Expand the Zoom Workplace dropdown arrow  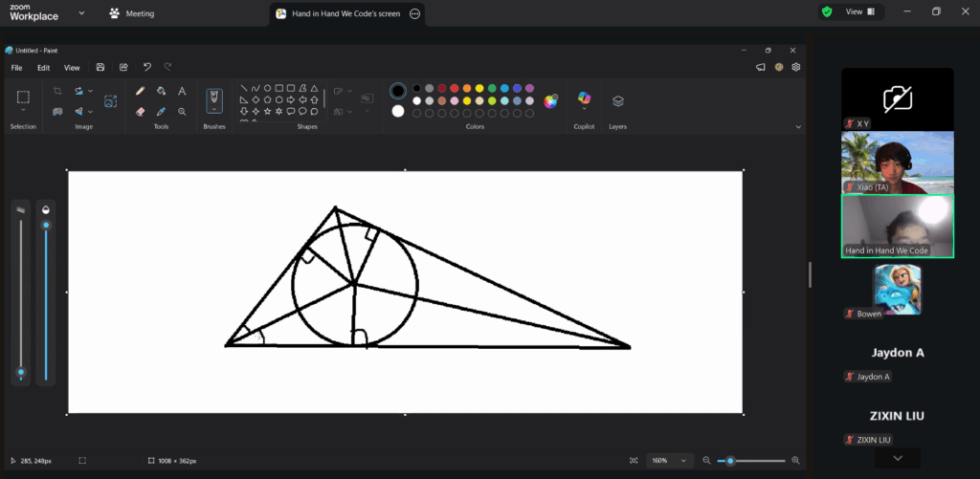[x=80, y=13]
